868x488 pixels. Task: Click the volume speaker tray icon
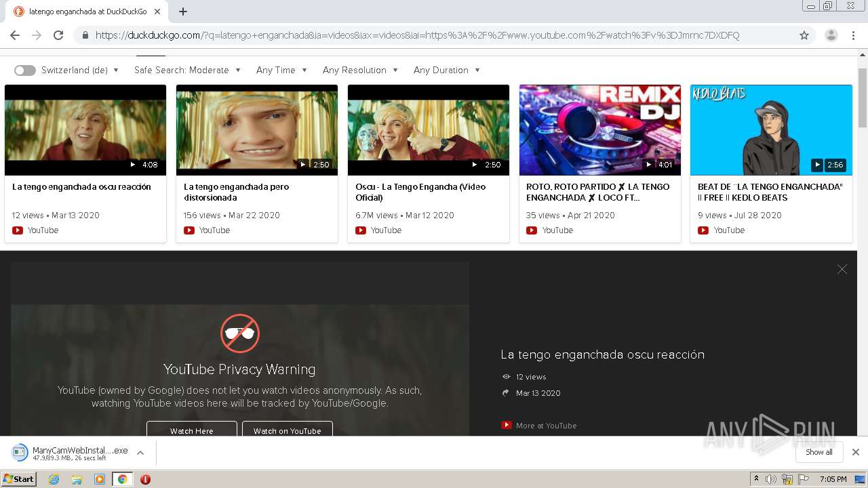771,479
